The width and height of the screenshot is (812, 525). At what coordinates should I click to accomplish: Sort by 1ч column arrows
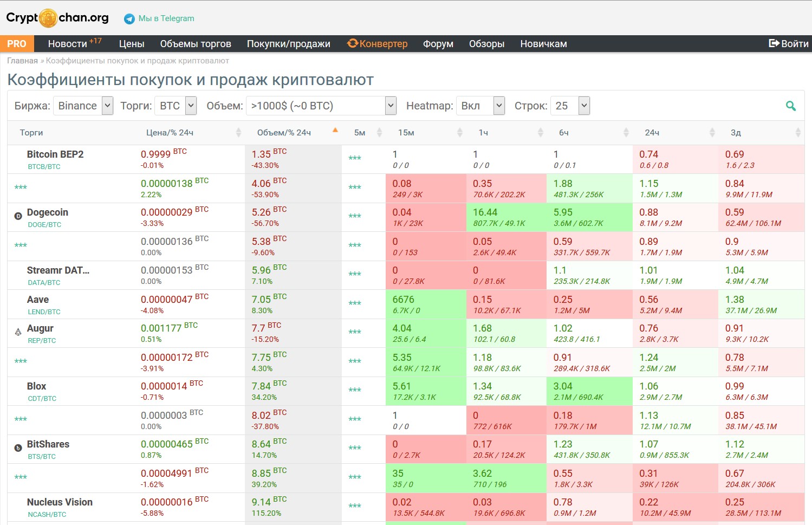(x=540, y=133)
